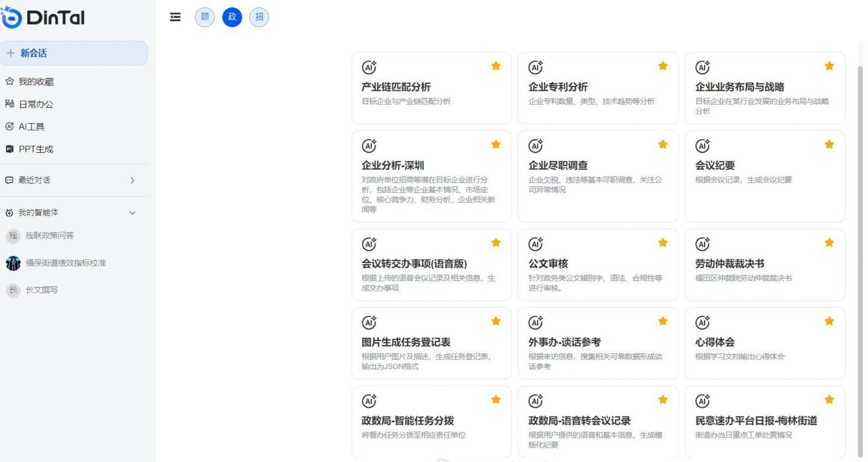Toggle the favorite star on 企业专利分析
The width and height of the screenshot is (868, 462).
(662, 66)
